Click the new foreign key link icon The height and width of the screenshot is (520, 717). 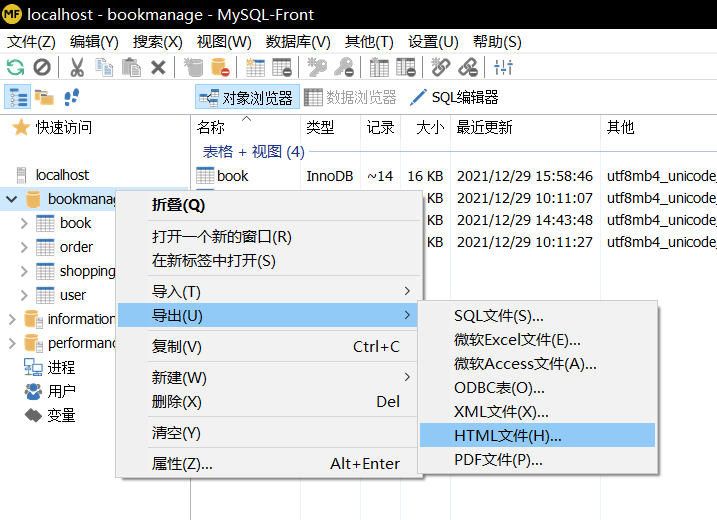click(x=441, y=68)
